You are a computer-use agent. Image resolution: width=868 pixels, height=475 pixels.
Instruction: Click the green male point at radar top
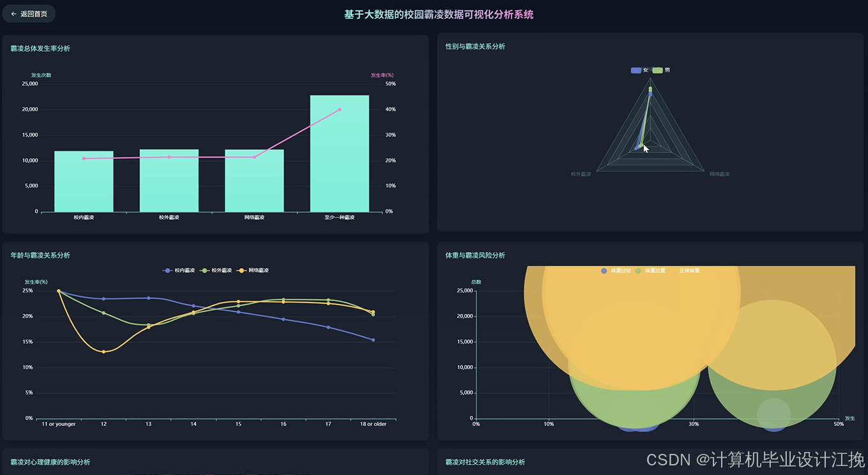pos(650,89)
